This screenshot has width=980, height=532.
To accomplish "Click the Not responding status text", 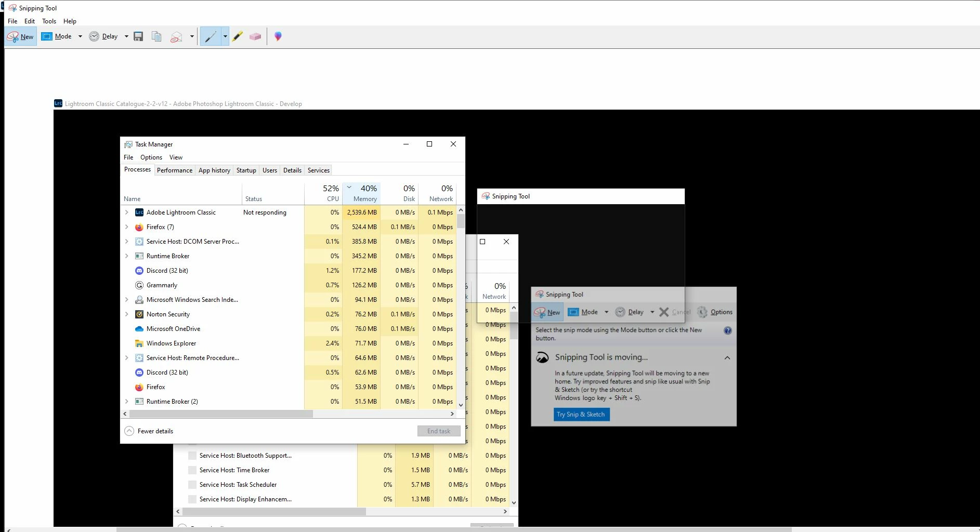I will [265, 212].
